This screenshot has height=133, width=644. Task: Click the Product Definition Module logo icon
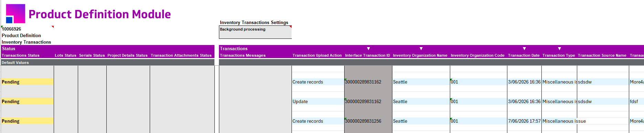pos(15,14)
